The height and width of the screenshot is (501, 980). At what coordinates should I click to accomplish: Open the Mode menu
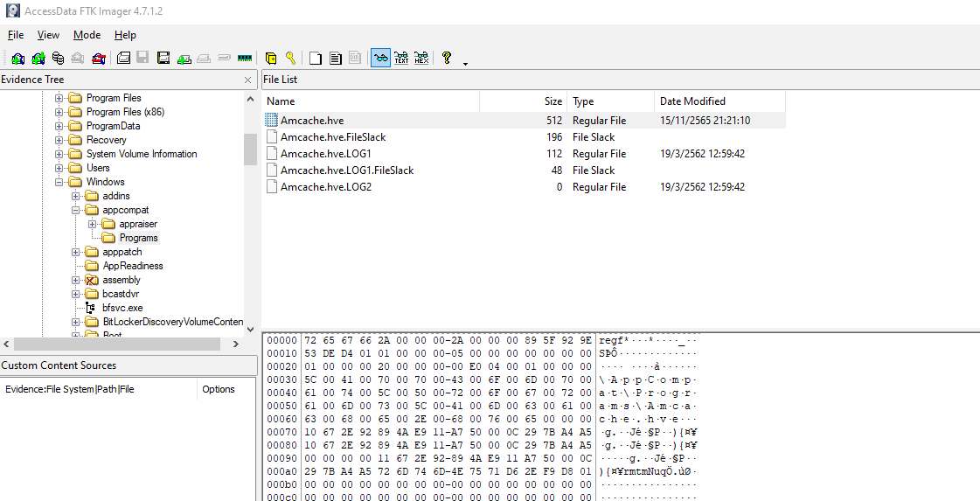[87, 35]
